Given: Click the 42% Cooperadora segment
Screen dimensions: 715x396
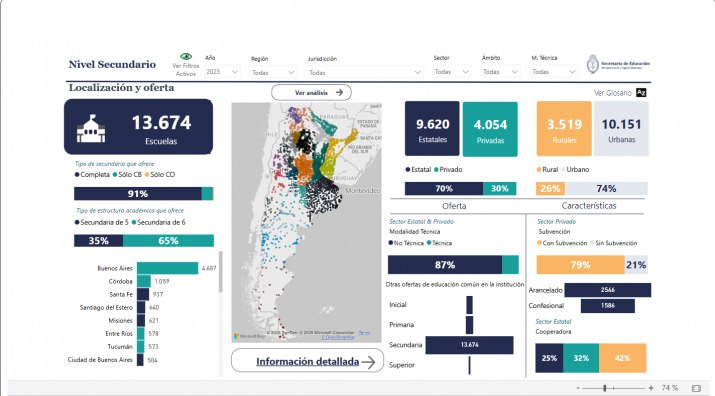Looking at the screenshot, I should tap(622, 358).
